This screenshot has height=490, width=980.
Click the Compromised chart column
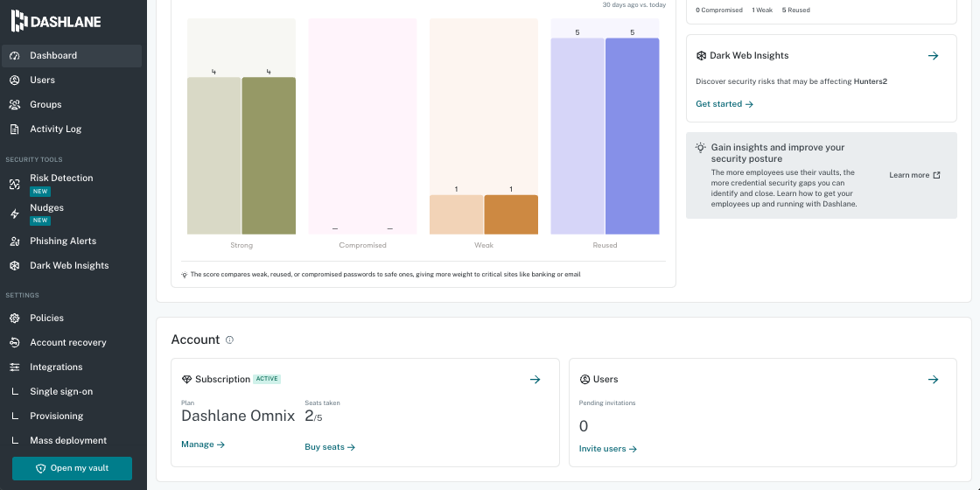coord(362,126)
